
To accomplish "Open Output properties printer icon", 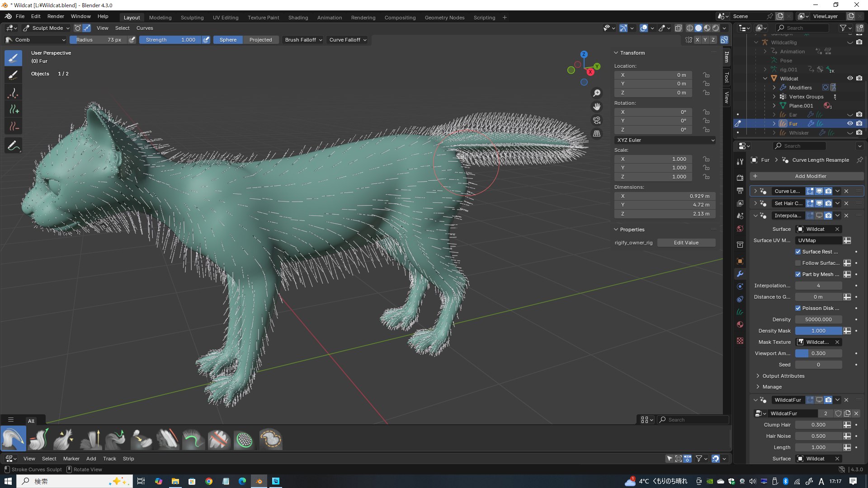I will click(x=740, y=190).
